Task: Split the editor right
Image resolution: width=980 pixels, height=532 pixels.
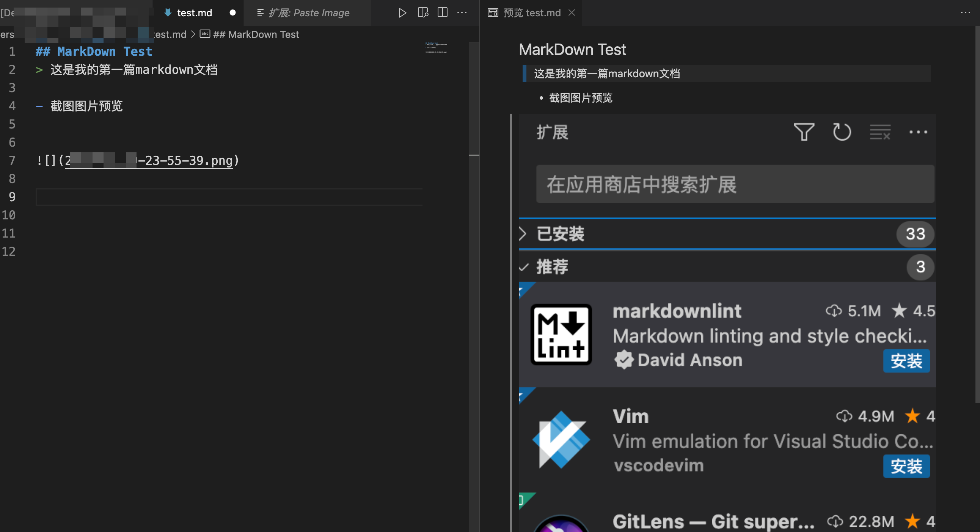Action: point(443,13)
